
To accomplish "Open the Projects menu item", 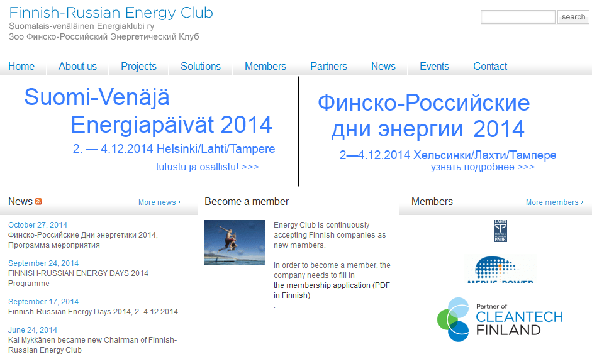I will pos(138,67).
